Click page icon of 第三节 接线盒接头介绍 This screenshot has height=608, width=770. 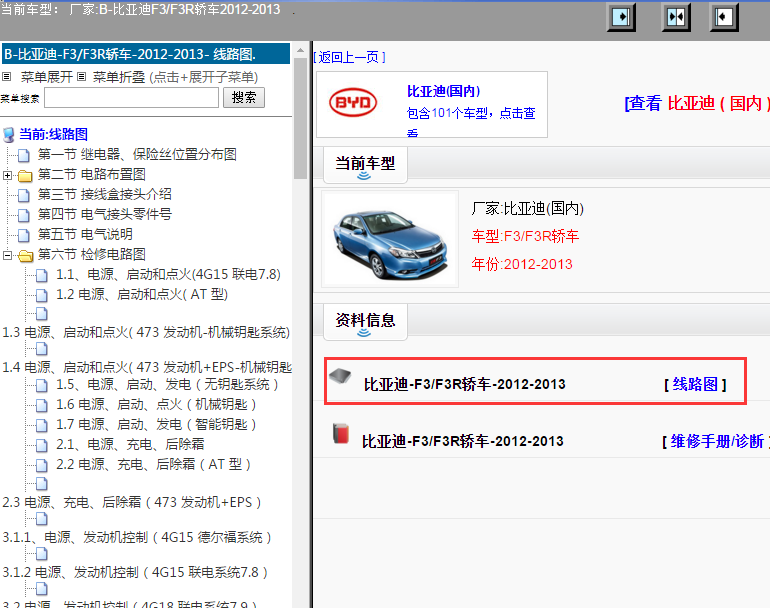[23, 195]
